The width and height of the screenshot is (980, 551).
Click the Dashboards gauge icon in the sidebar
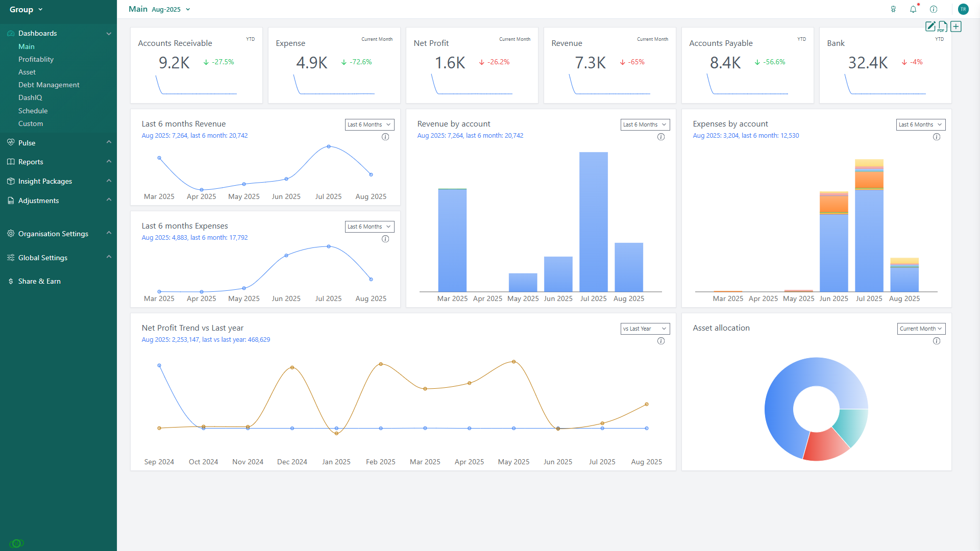[10, 33]
